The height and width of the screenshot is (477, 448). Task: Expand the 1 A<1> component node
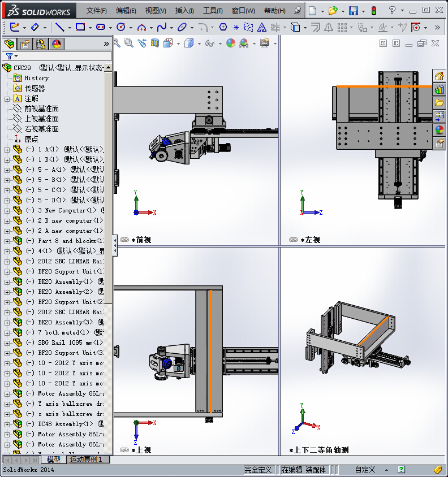coord(7,150)
